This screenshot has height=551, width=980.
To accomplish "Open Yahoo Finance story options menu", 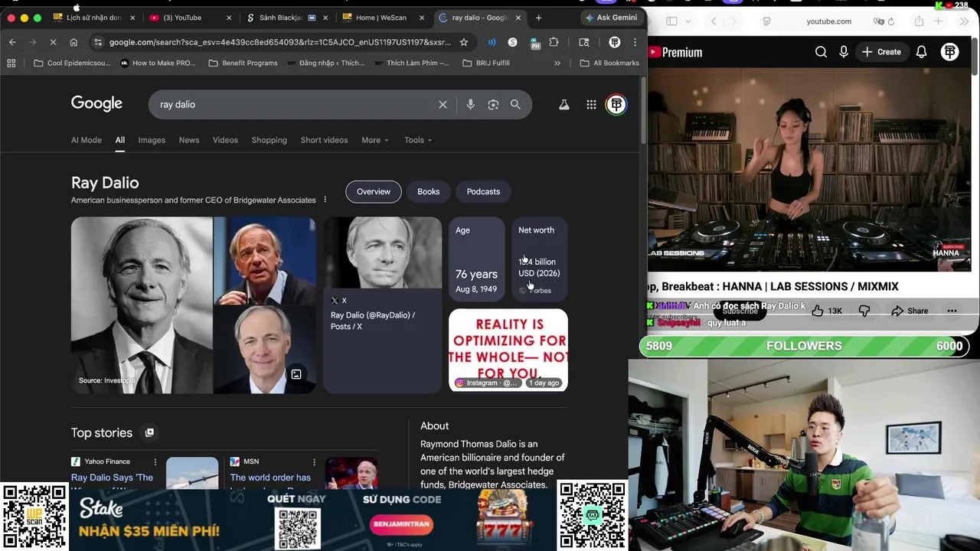I will click(x=155, y=462).
